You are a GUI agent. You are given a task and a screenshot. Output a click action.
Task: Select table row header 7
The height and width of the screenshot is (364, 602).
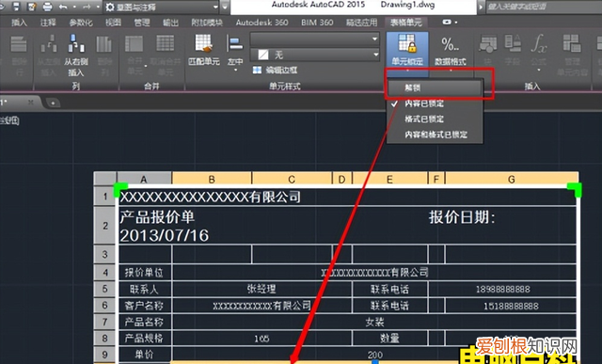tap(104, 322)
